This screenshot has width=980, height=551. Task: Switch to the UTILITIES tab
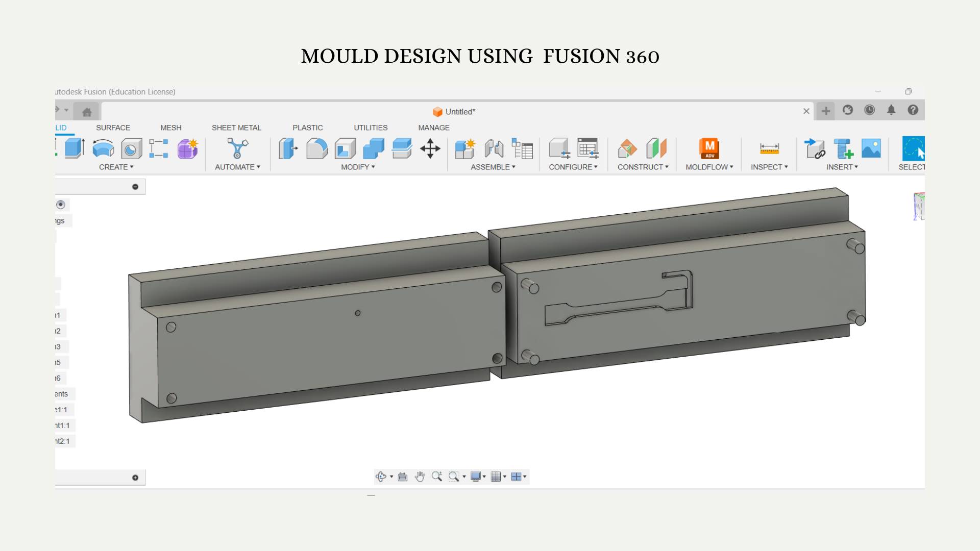coord(371,128)
